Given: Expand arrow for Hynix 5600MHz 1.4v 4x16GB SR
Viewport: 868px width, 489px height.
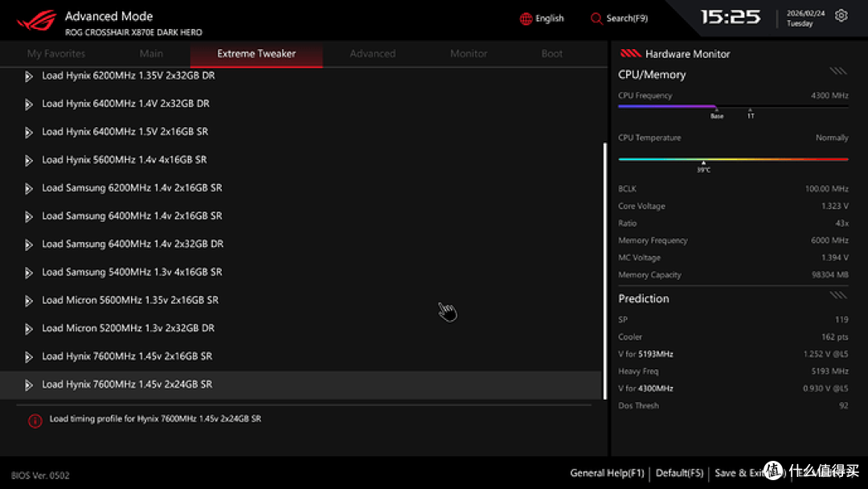Looking at the screenshot, I should pos(29,161).
